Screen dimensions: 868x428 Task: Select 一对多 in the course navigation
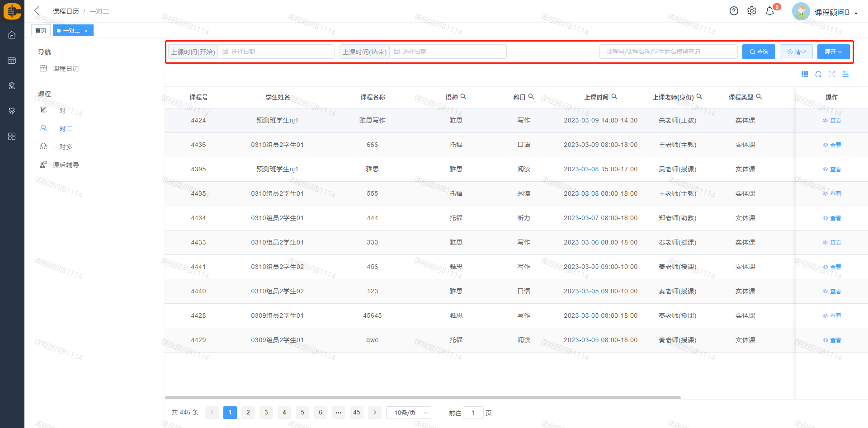(62, 147)
